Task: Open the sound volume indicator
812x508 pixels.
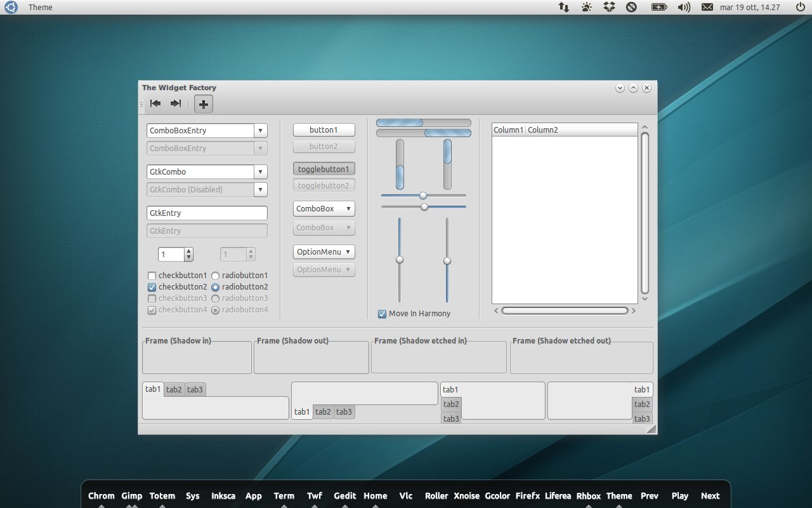Action: click(x=684, y=7)
